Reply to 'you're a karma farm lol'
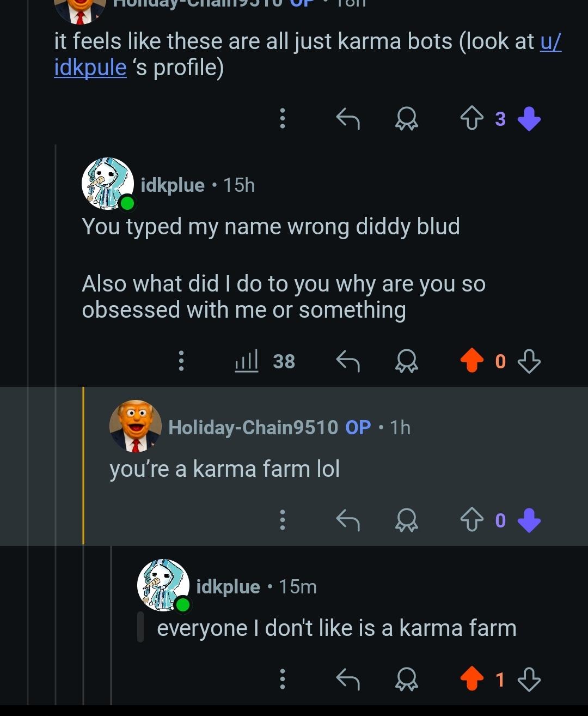This screenshot has height=716, width=588. 348,520
